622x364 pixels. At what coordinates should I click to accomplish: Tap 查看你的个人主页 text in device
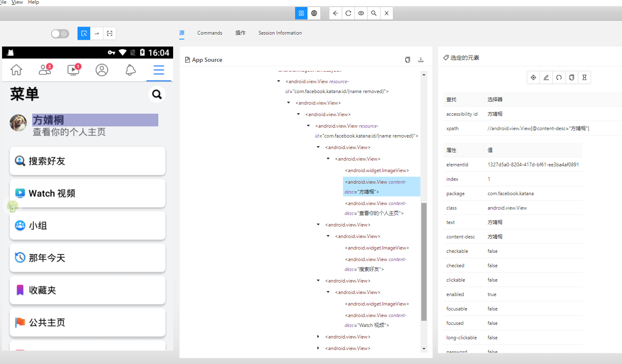coord(69,132)
